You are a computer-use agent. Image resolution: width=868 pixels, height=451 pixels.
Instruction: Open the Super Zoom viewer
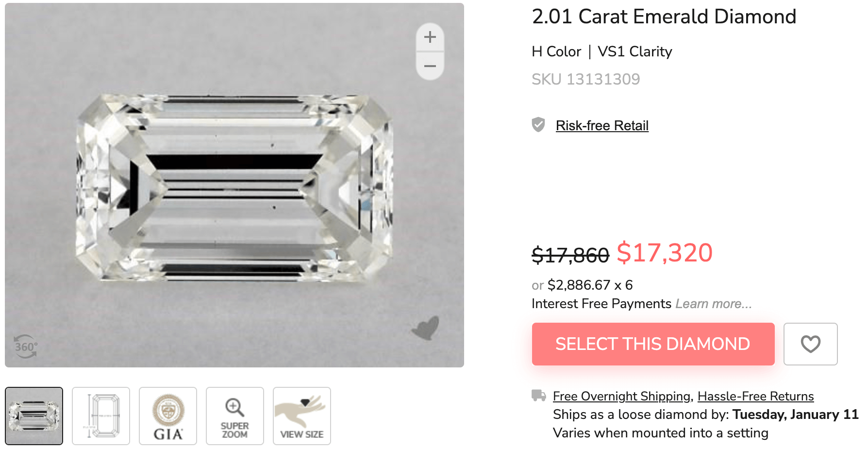pos(234,416)
